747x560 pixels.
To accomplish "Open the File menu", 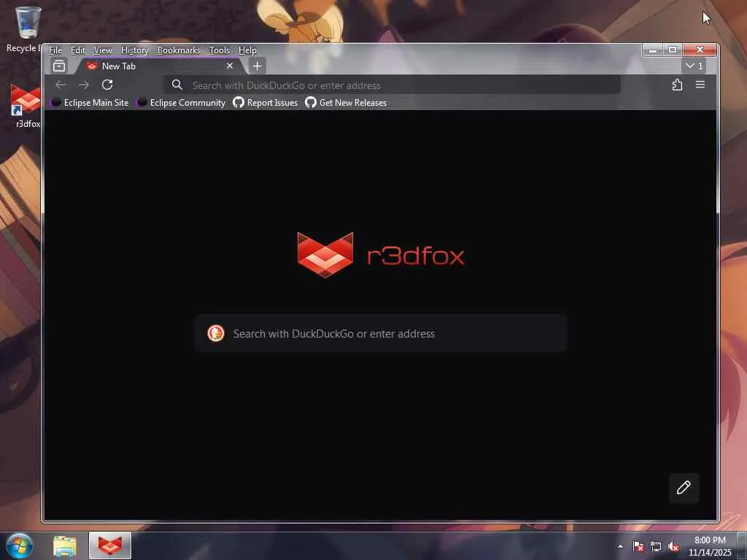I will pos(55,50).
